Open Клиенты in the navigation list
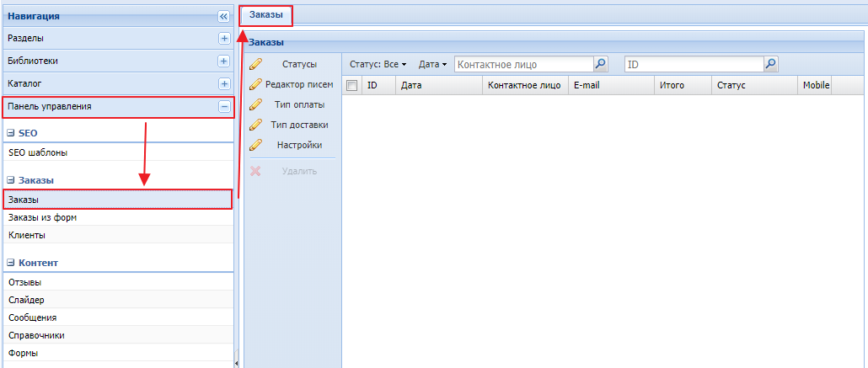 [27, 235]
